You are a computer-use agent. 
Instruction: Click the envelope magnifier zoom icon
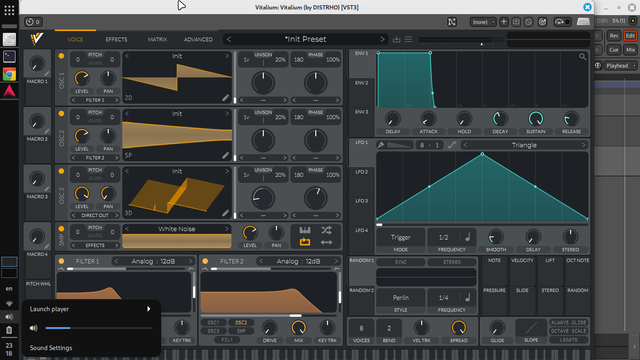[x=582, y=57]
